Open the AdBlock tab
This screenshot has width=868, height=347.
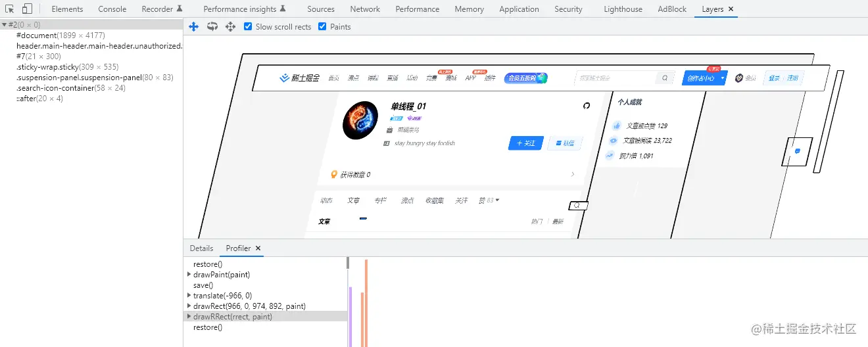672,9
